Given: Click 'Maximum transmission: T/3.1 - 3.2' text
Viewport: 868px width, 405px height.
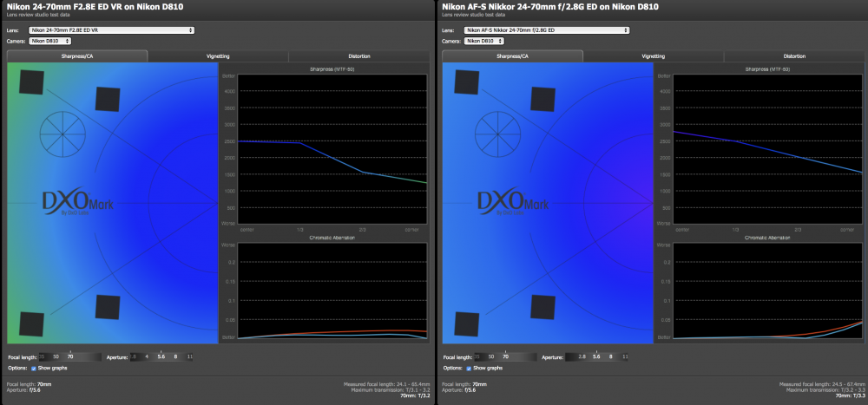Looking at the screenshot, I should (x=391, y=390).
